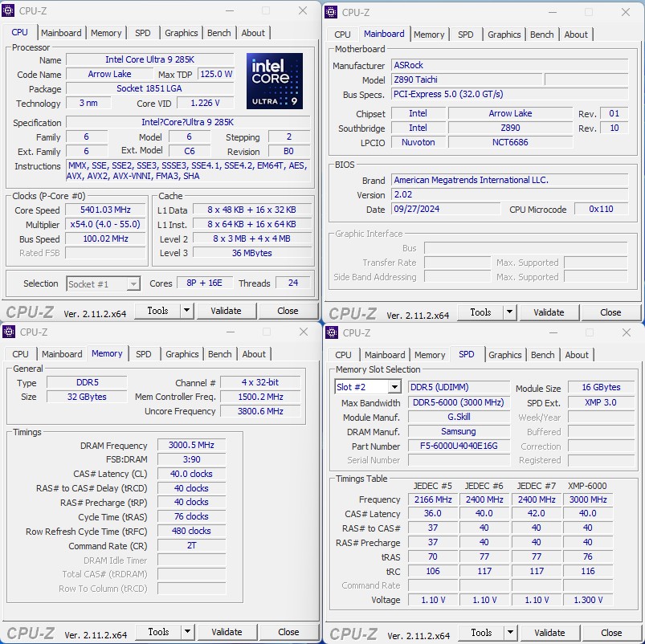Click CPU-Z app icon in Memory window titlebar

pyautogui.click(x=9, y=332)
